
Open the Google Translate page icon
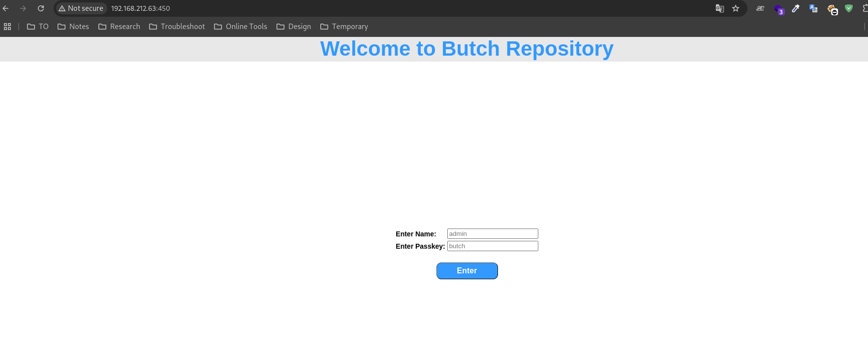tap(719, 8)
